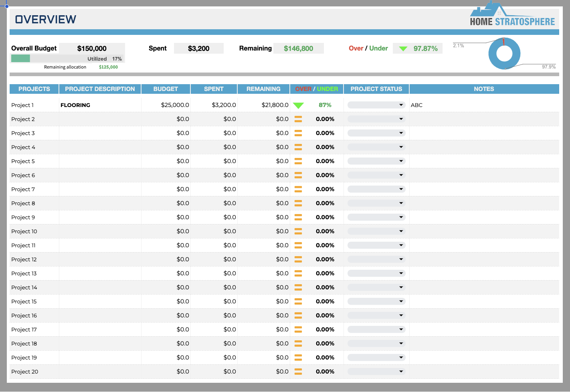Click the orange equals icon for Project 11
Viewport: 570px width, 392px height.
point(298,245)
